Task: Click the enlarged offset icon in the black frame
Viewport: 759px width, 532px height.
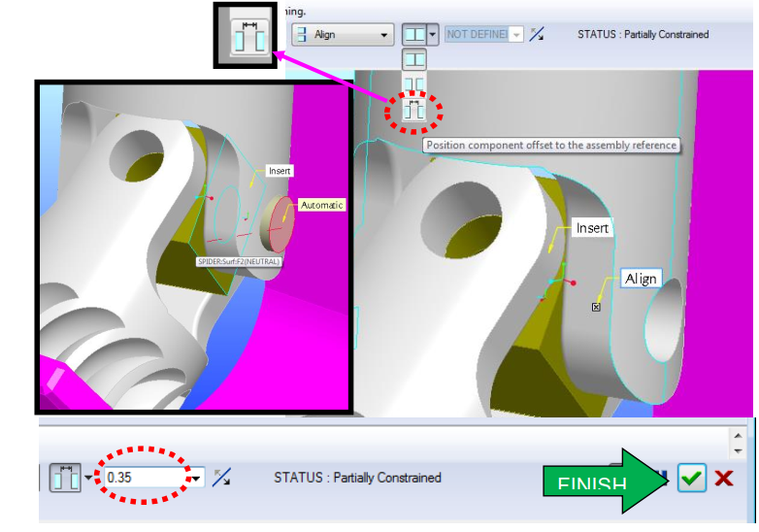Action: coord(245,34)
